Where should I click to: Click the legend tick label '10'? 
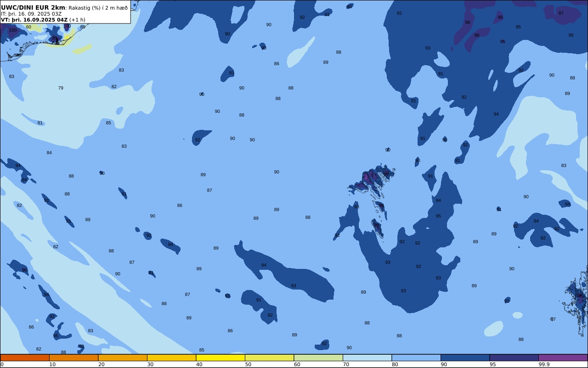52,364
